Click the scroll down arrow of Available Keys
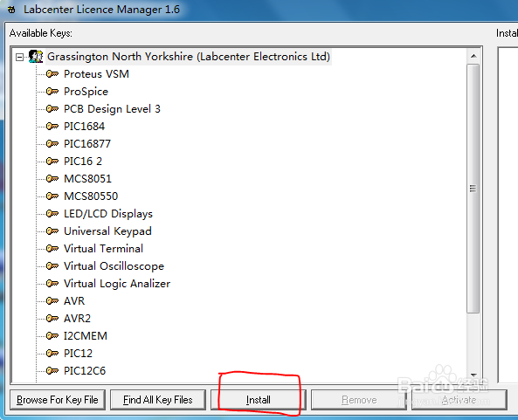 473,375
